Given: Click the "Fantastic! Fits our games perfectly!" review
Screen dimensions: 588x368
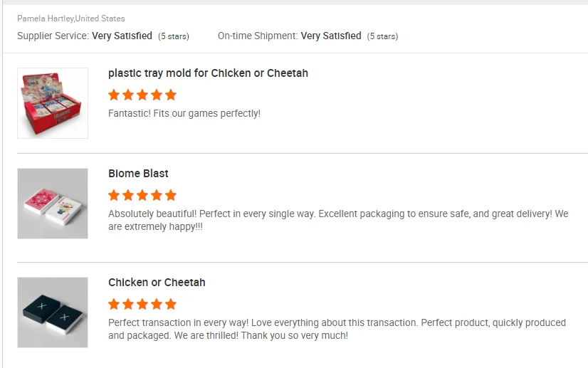Looking at the screenshot, I should point(184,113).
